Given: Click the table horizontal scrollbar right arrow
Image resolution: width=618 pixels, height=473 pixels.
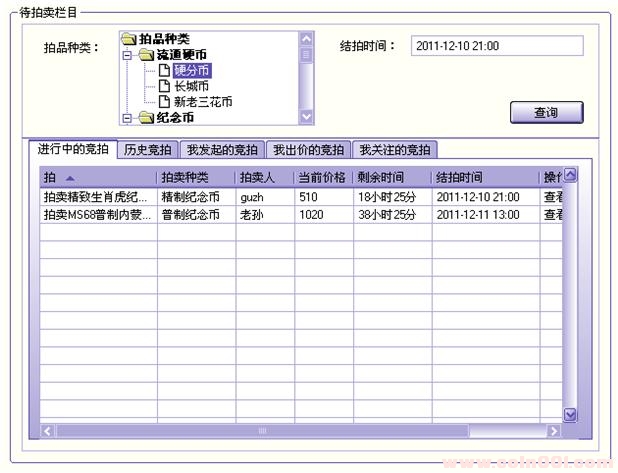Looking at the screenshot, I should (x=554, y=431).
